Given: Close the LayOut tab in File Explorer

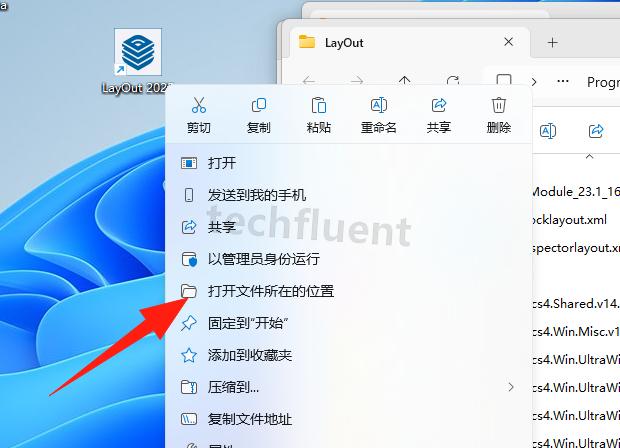Looking at the screenshot, I should coord(508,42).
